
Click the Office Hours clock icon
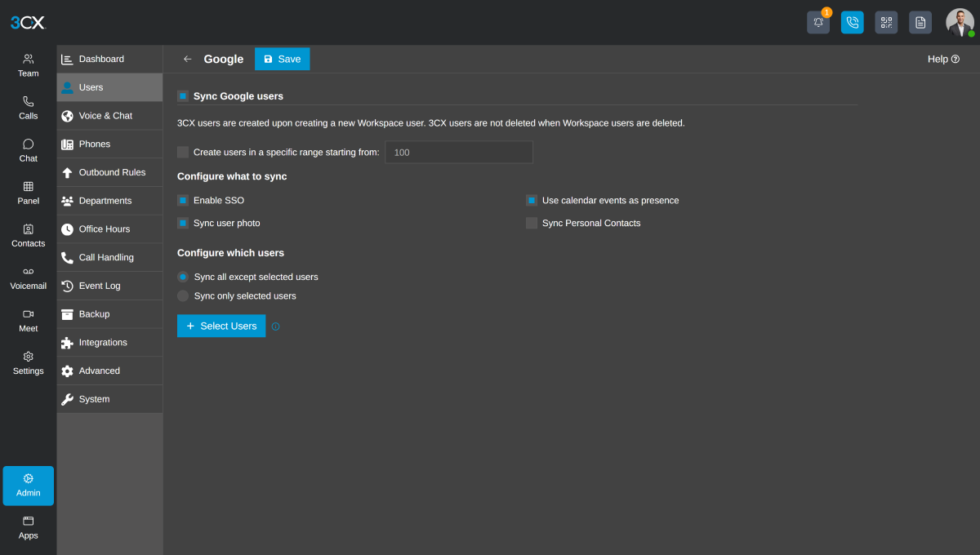click(x=67, y=229)
